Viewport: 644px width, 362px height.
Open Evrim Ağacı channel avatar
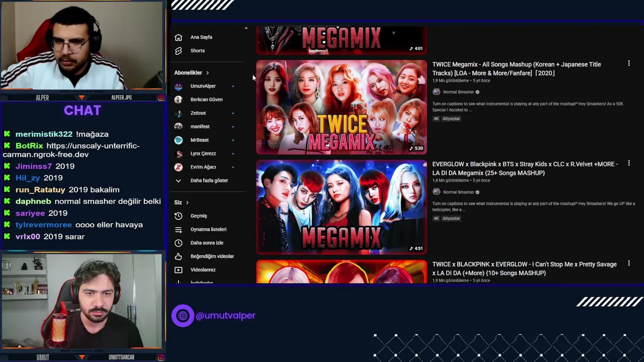pos(178,167)
